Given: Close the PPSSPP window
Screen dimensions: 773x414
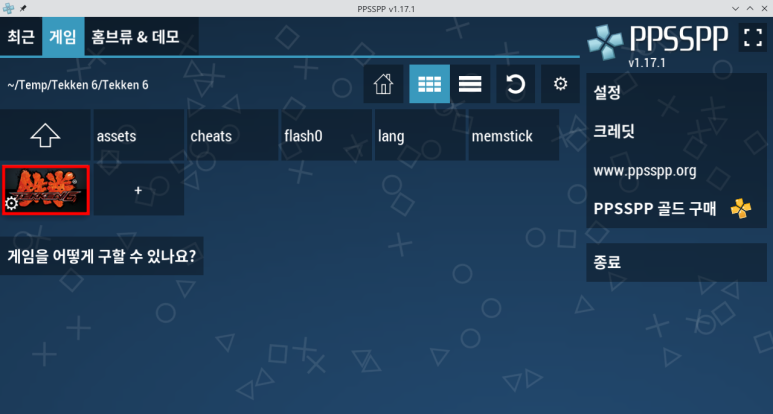Looking at the screenshot, I should pyautogui.click(x=764, y=8).
